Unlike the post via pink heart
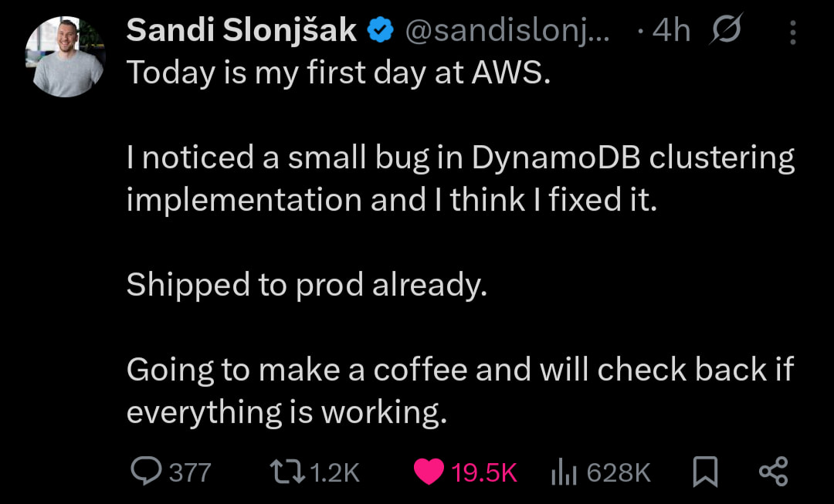The width and height of the screenshot is (834, 504). point(429,472)
